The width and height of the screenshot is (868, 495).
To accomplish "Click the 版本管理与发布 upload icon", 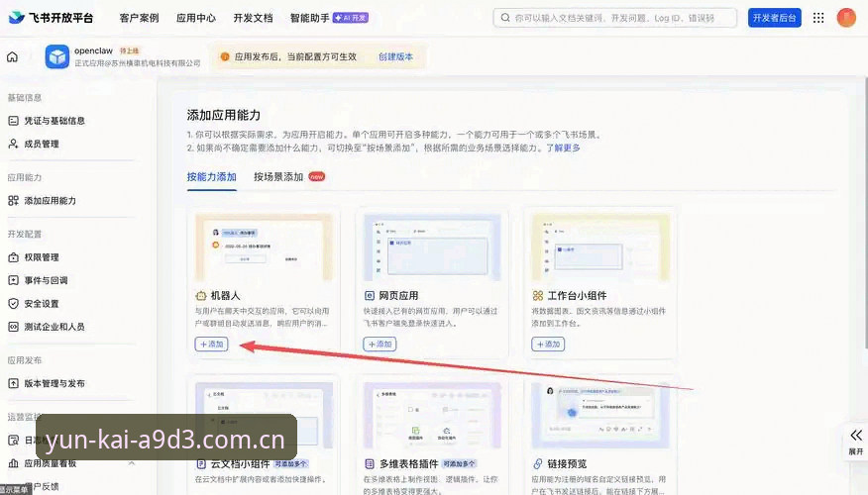I will 13,383.
